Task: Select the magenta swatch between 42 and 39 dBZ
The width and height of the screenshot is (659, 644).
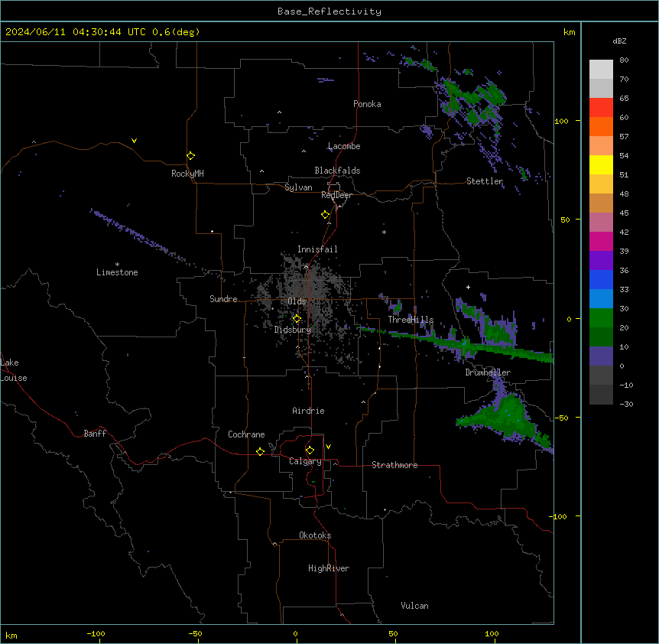Action: coord(601,241)
